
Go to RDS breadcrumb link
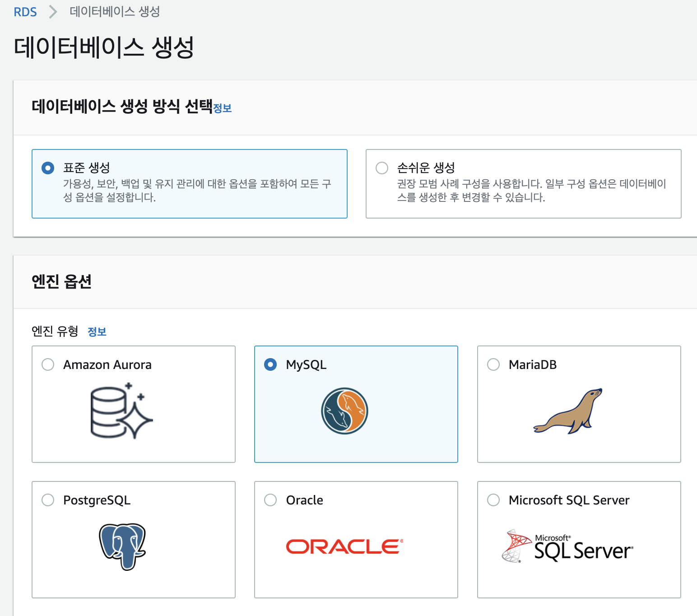(25, 12)
